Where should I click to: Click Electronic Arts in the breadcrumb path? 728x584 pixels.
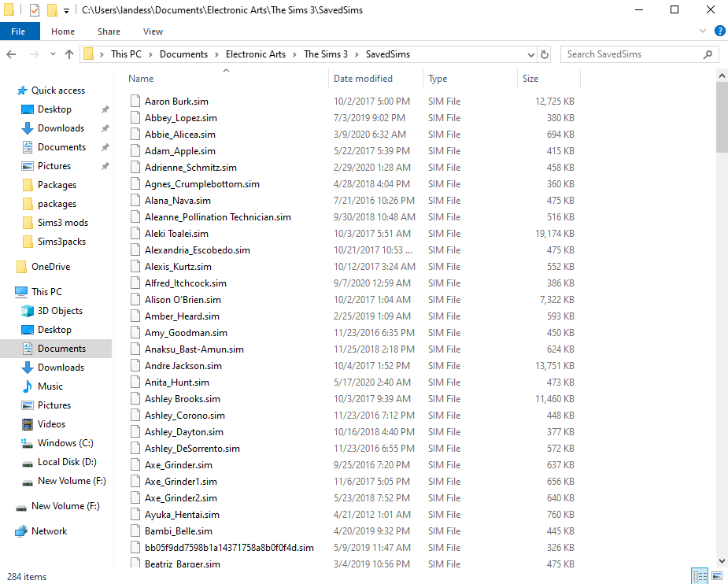[x=256, y=54]
